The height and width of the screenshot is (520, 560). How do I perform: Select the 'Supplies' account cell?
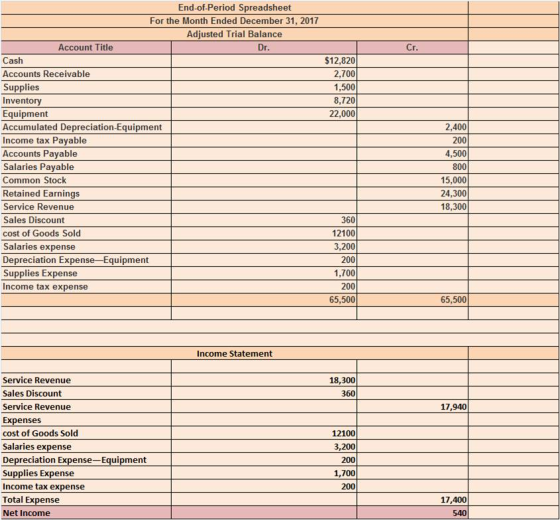pos(86,87)
